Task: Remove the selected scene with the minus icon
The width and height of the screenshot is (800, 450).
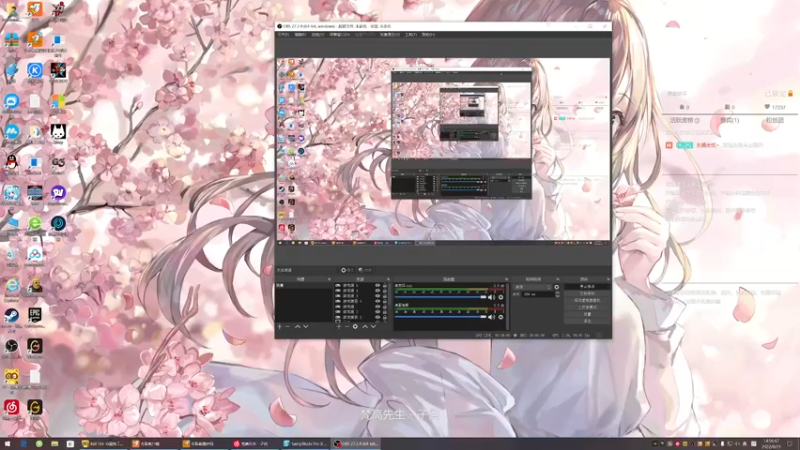Action: click(x=287, y=326)
